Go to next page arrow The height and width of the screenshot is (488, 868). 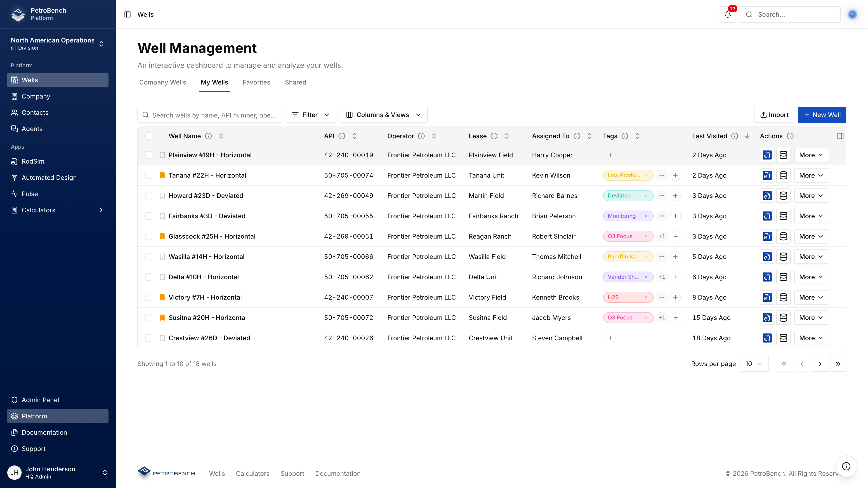coord(820,364)
